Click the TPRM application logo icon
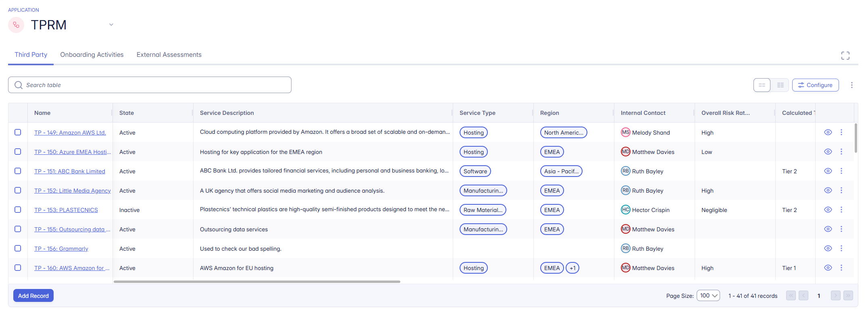The image size is (868, 318). click(x=16, y=25)
